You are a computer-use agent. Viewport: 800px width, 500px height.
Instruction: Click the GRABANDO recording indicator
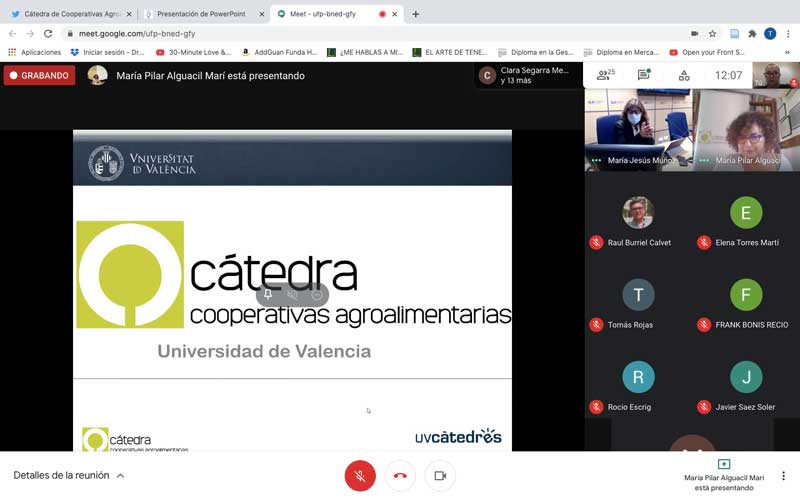pos(39,76)
